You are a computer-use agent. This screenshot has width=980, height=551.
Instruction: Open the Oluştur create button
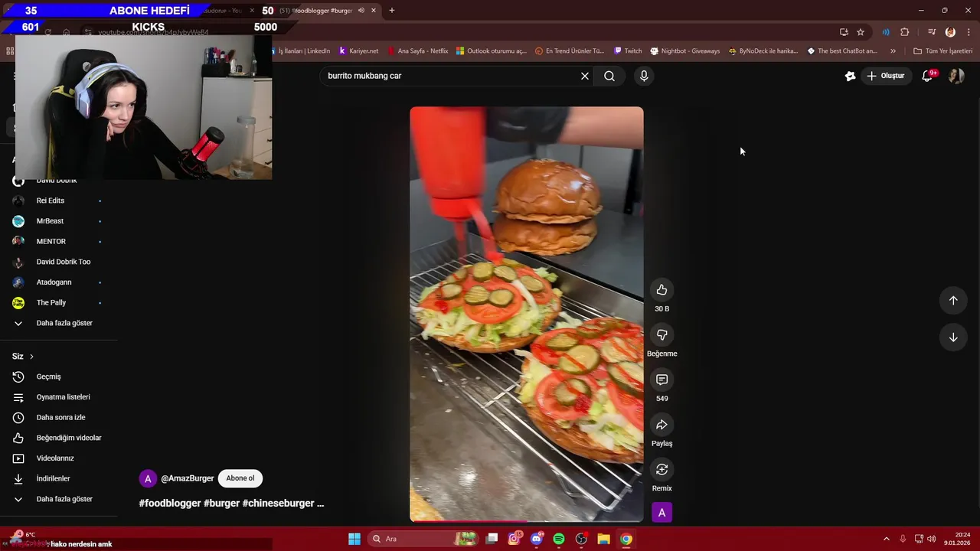pos(885,76)
